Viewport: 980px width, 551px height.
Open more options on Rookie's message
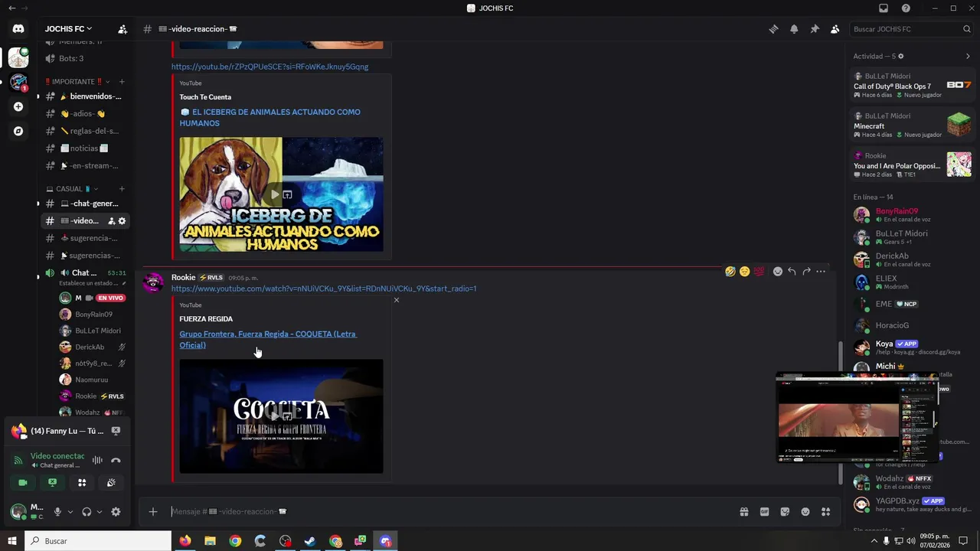click(x=821, y=272)
